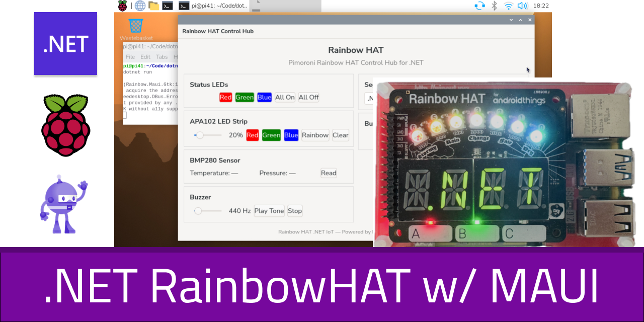Click the 'dotnet run' line in the terminal
Image resolution: width=644 pixels, height=322 pixels.
tap(137, 72)
